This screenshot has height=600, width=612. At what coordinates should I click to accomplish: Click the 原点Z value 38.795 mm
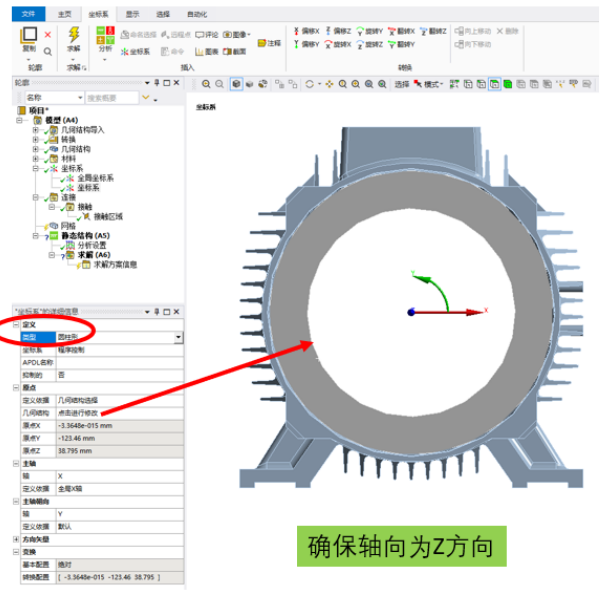[x=119, y=451]
